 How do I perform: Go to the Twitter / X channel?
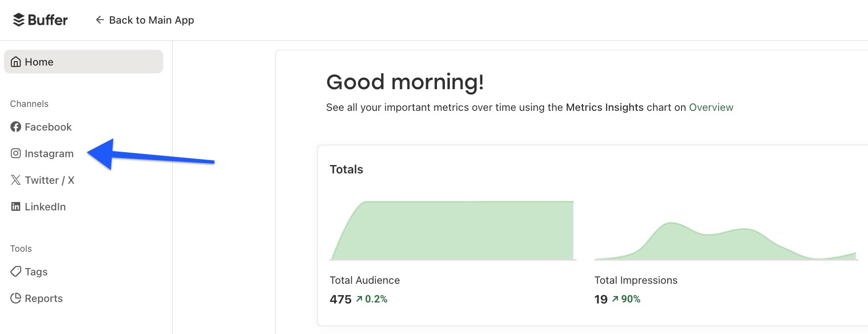coord(49,180)
